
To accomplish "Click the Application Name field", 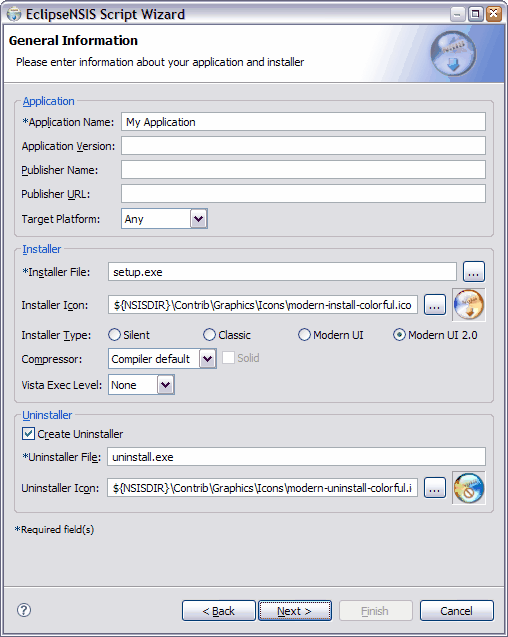I will click(303, 122).
